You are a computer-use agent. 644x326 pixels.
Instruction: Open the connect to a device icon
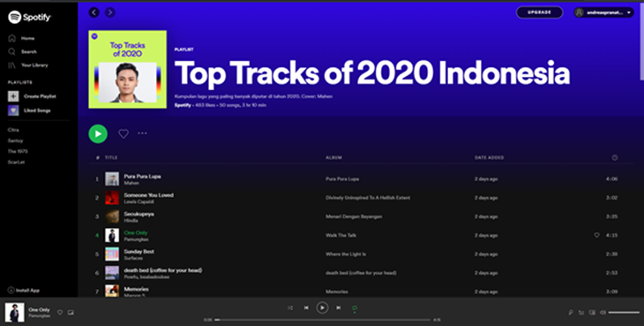click(x=592, y=313)
